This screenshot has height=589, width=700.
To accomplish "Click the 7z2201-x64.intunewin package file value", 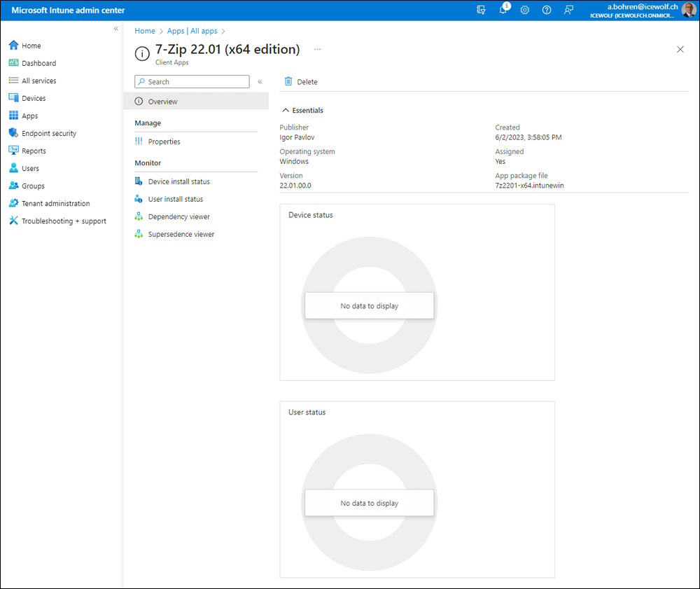I will [x=529, y=186].
